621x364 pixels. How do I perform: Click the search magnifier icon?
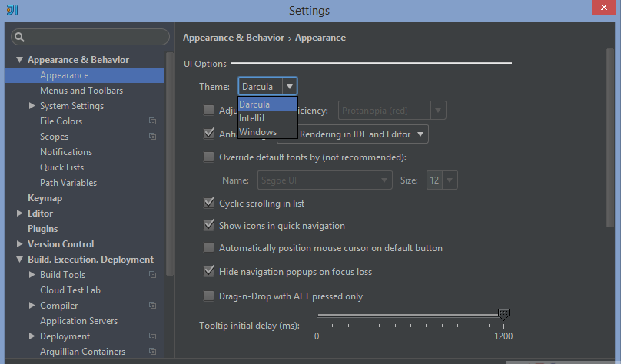[19, 37]
